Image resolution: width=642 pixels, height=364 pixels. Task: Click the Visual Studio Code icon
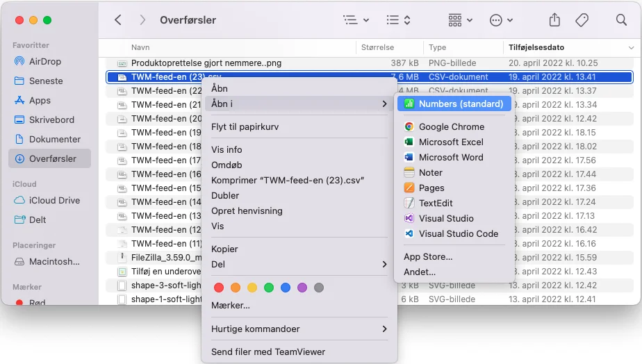click(409, 233)
